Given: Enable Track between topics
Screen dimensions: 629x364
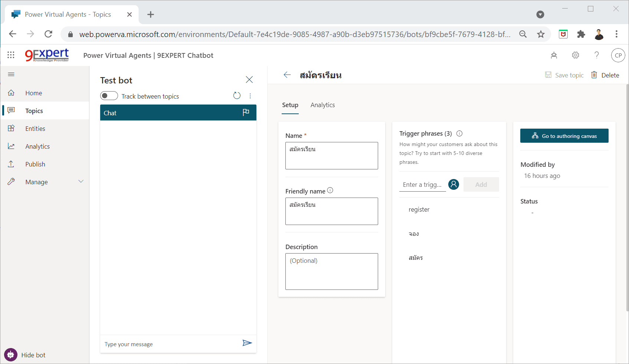Looking at the screenshot, I should tap(109, 96).
